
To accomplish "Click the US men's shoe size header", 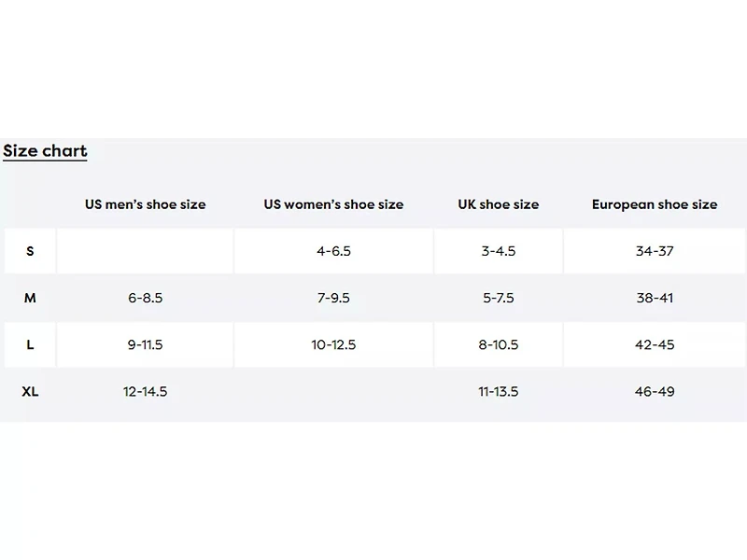I will (x=145, y=204).
